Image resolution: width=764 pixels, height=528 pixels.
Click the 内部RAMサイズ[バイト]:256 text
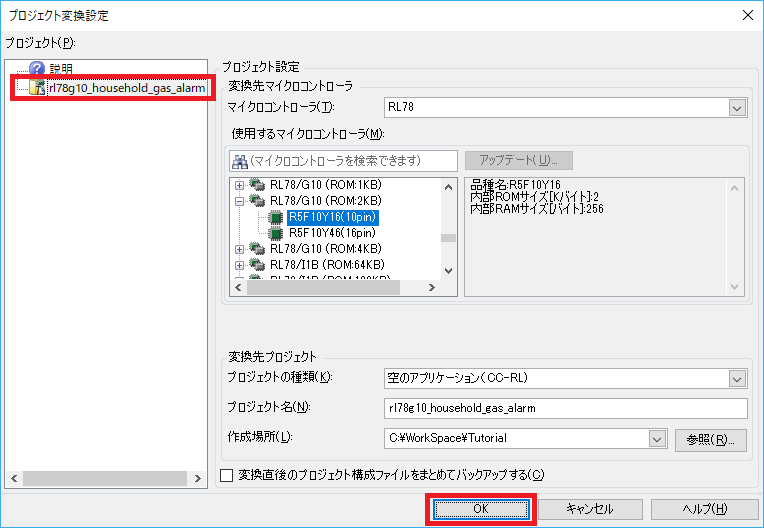point(536,209)
